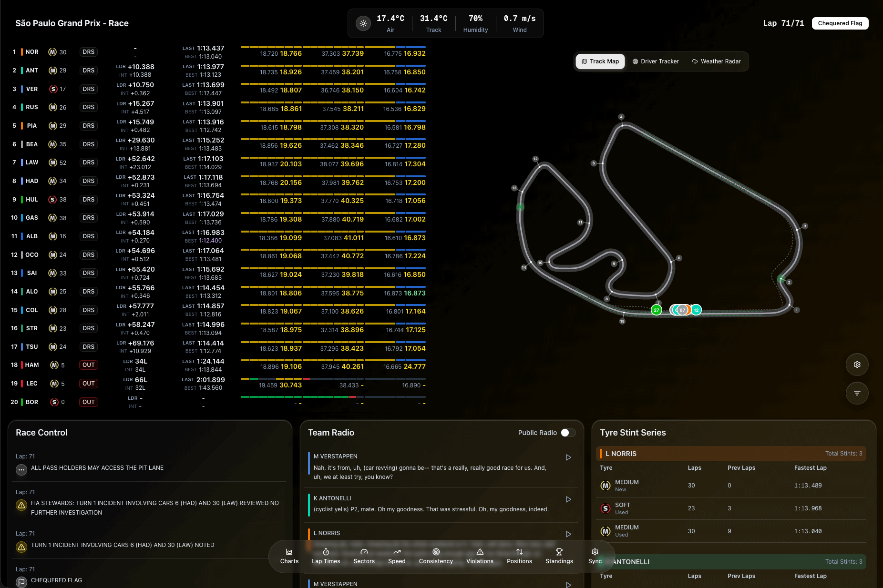Click Norris's Soft tyre stint icon
The image size is (883, 588).
coord(606,508)
